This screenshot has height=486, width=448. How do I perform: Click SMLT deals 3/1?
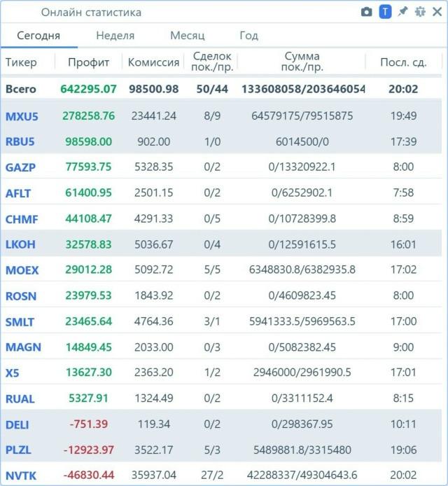pyautogui.click(x=212, y=321)
